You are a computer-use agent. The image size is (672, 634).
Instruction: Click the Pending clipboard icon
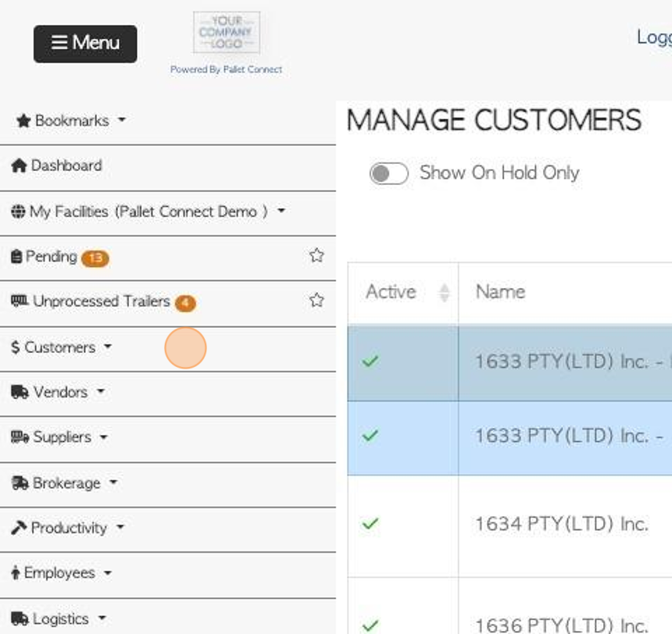pyautogui.click(x=16, y=256)
